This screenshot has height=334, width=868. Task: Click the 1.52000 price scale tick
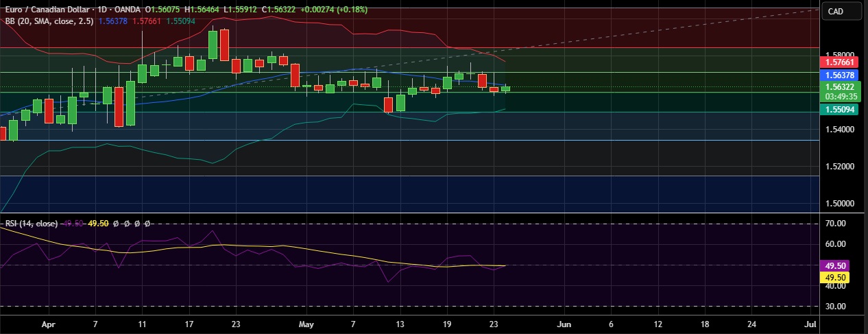(839, 167)
